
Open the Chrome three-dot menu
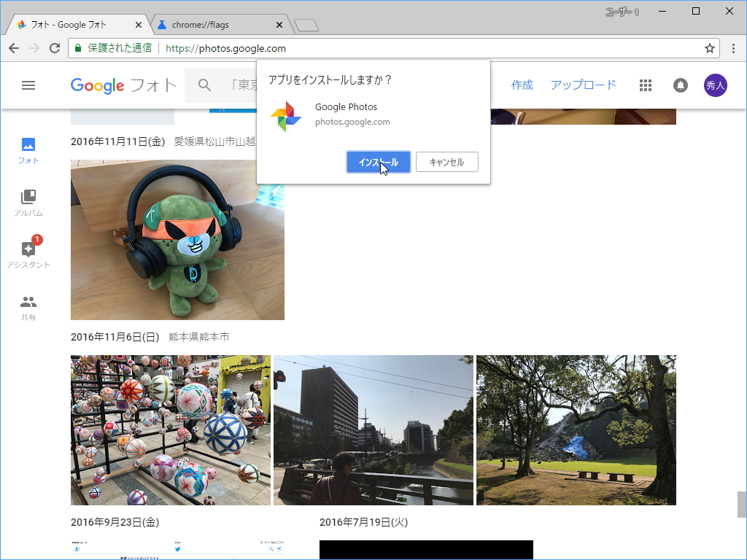tap(733, 48)
